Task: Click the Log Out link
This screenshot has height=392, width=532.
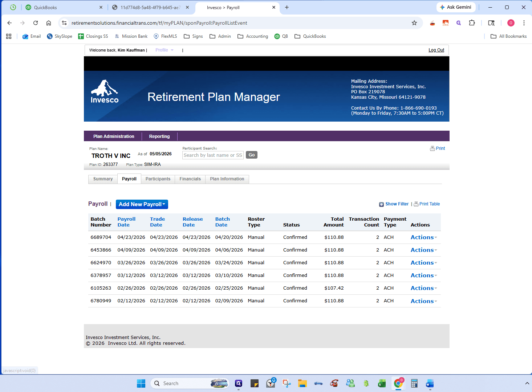Action: 436,50
